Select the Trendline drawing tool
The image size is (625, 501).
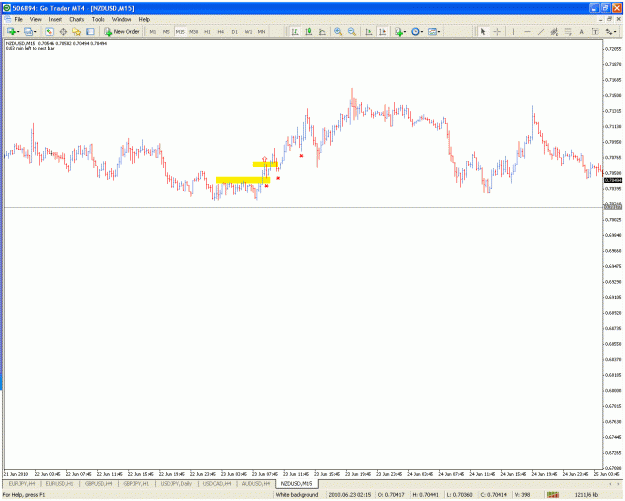coord(540,31)
